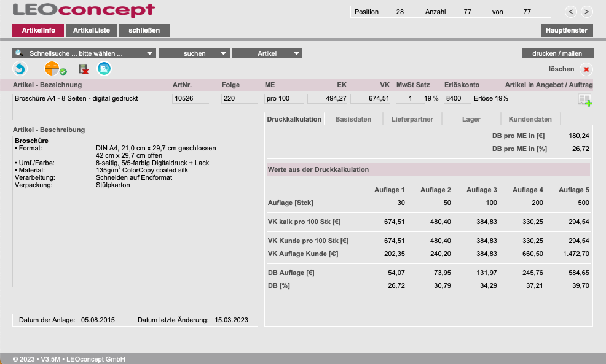The width and height of the screenshot is (606, 364).
Task: Click the Hauptfenster button
Action: 567,30
